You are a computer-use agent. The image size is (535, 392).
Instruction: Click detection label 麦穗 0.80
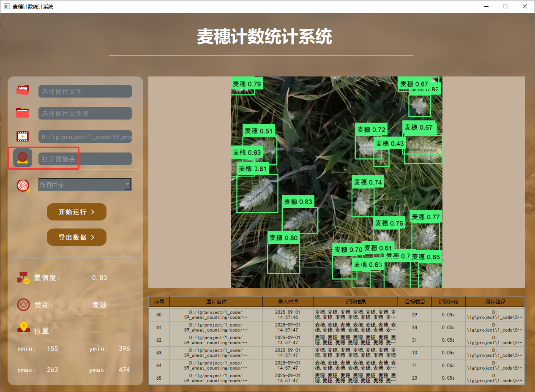tap(284, 238)
